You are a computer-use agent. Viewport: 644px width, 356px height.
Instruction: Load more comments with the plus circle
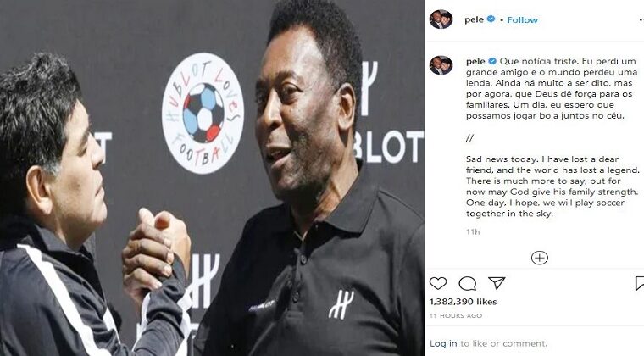[539, 258]
